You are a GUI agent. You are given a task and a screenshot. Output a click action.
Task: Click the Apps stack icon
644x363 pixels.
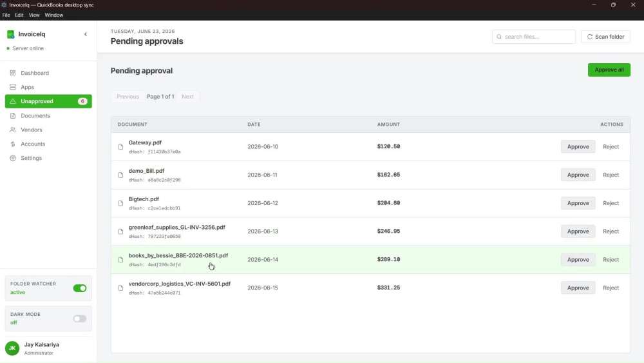coord(13,87)
